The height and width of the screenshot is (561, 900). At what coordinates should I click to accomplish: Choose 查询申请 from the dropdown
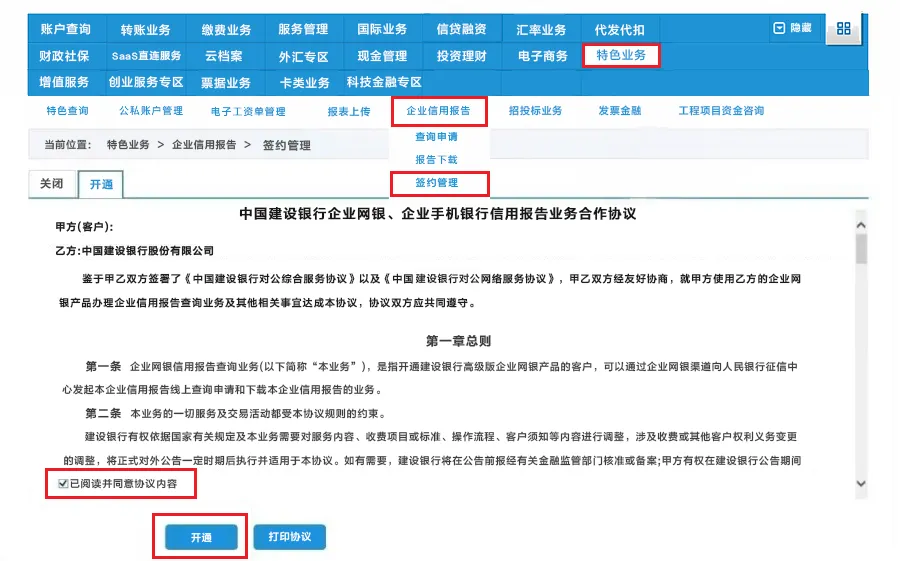436,137
